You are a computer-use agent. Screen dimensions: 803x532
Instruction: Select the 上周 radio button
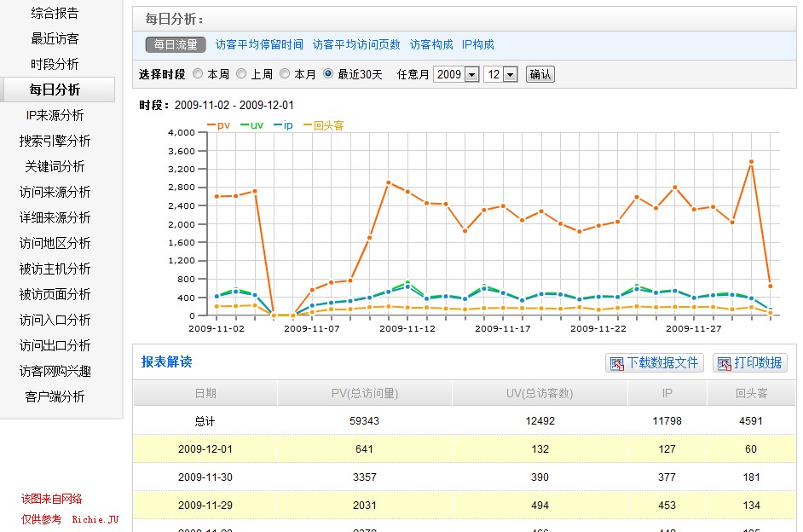tap(241, 74)
